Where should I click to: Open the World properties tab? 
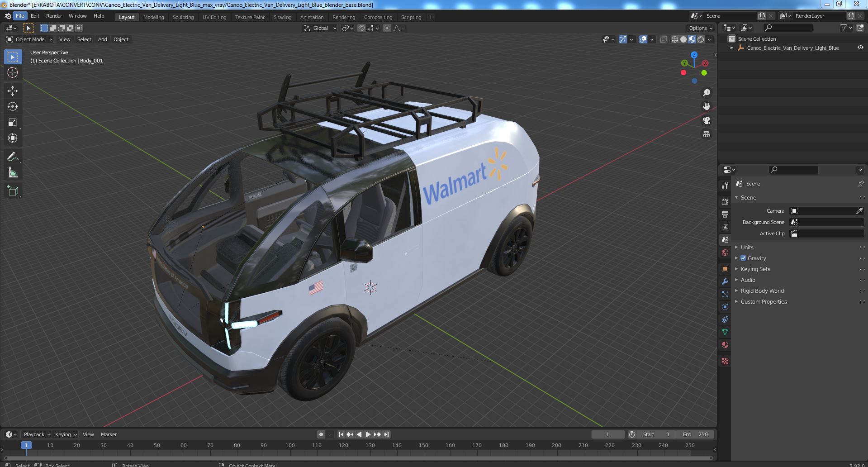(725, 253)
